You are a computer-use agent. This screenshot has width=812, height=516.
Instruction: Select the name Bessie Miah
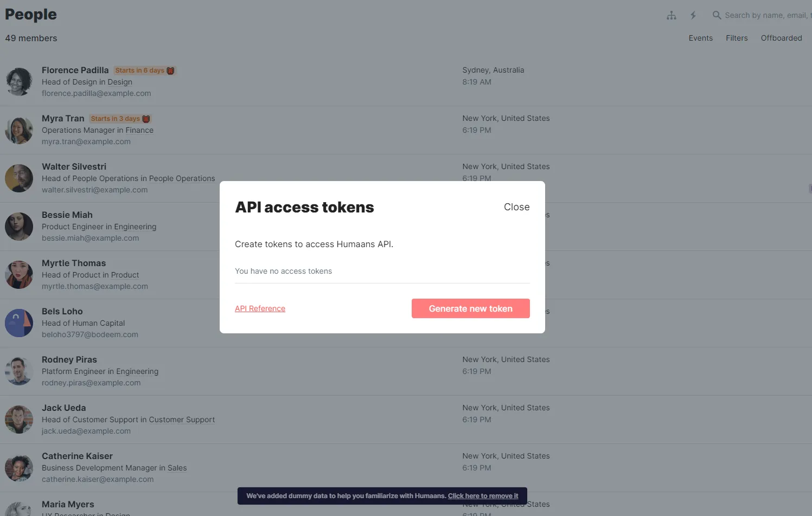pos(67,215)
